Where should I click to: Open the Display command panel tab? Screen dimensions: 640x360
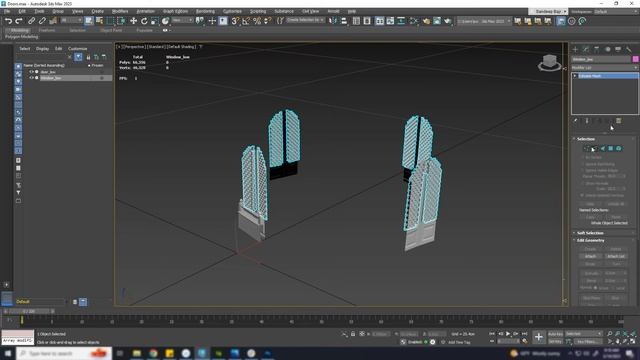click(618, 49)
